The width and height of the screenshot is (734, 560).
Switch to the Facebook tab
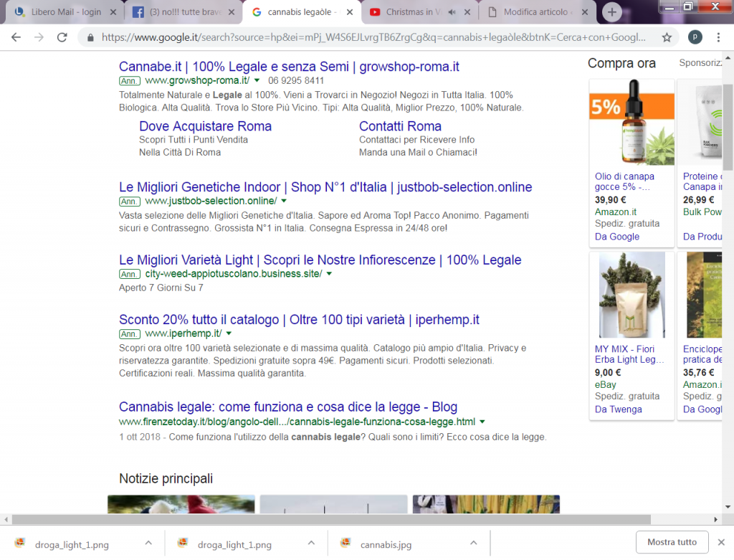pos(179,12)
